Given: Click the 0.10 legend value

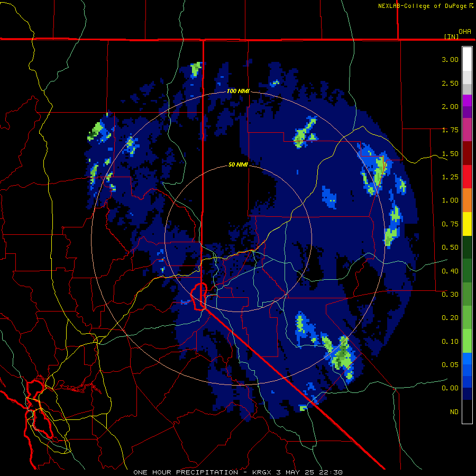Looking at the screenshot, I should [450, 342].
